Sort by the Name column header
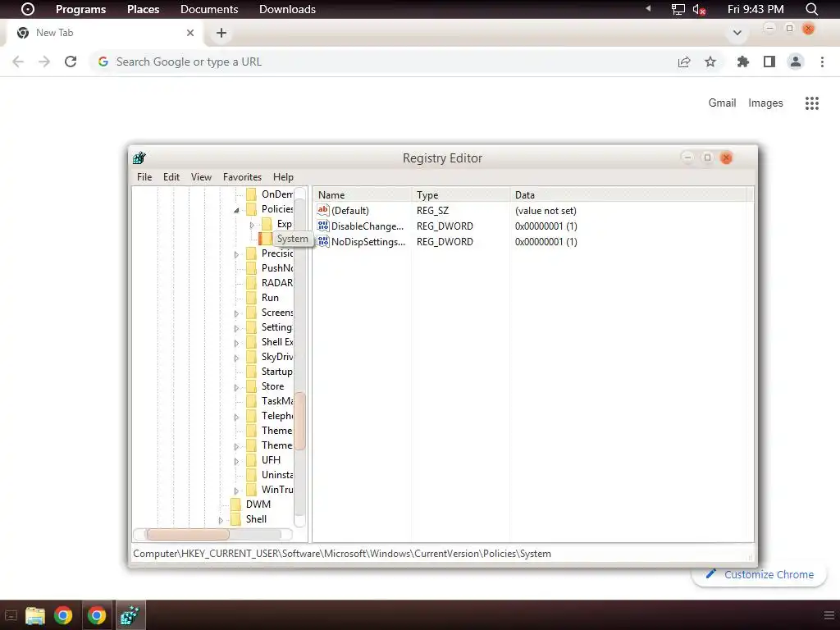 [x=362, y=195]
